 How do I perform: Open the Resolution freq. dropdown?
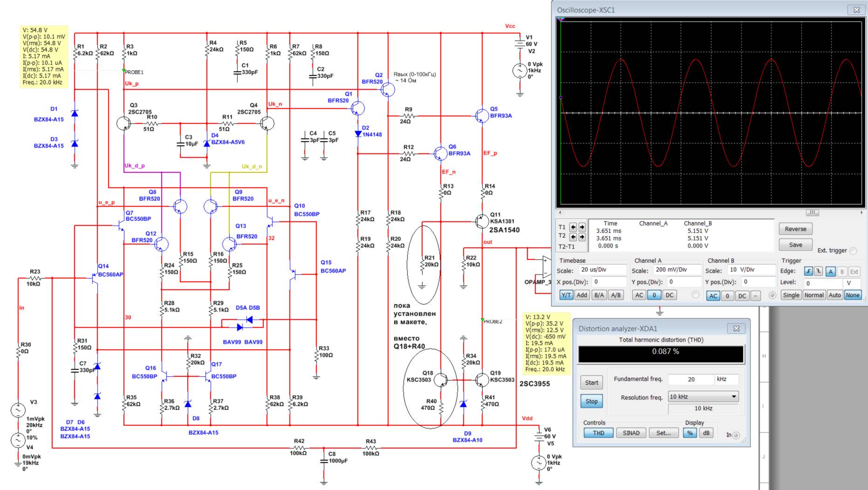pos(734,397)
